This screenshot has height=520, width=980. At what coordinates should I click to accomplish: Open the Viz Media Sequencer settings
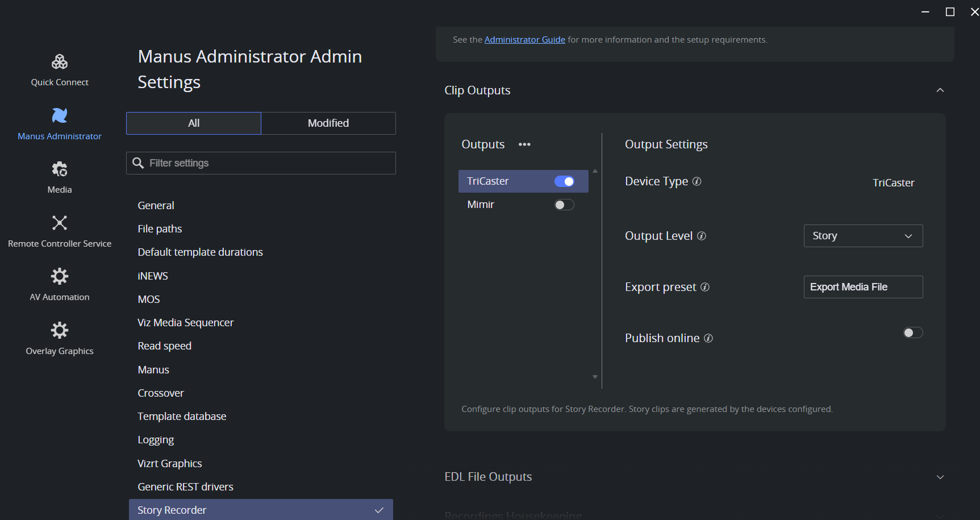coord(185,323)
